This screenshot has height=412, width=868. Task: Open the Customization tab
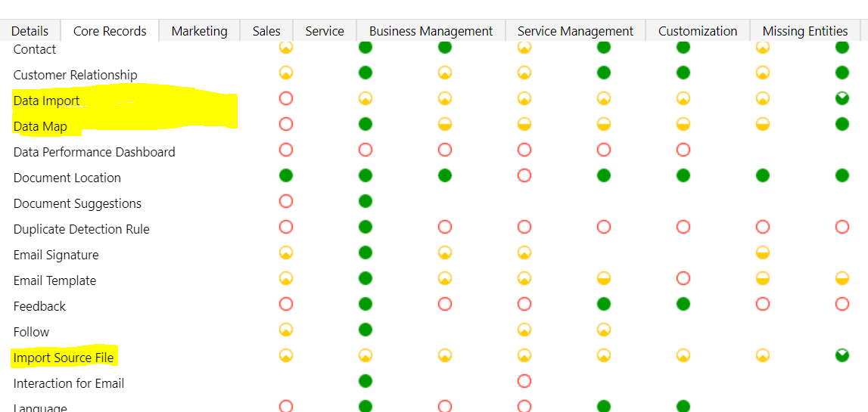pyautogui.click(x=698, y=31)
